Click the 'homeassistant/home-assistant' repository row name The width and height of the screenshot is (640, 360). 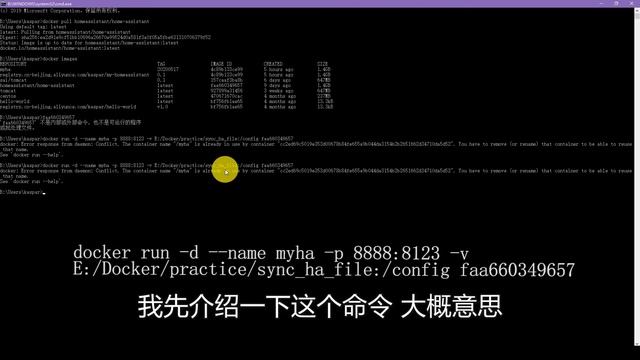click(37, 86)
